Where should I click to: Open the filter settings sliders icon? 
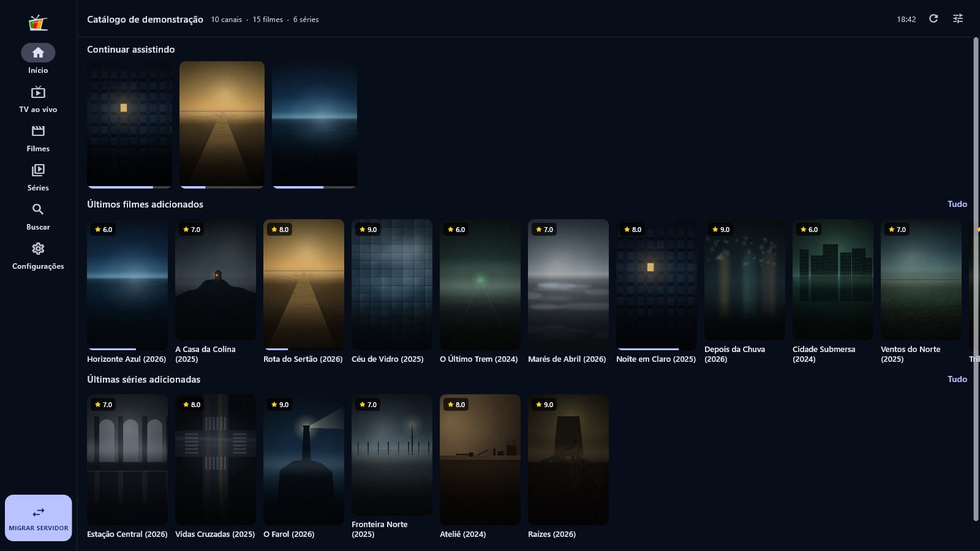[x=958, y=19]
